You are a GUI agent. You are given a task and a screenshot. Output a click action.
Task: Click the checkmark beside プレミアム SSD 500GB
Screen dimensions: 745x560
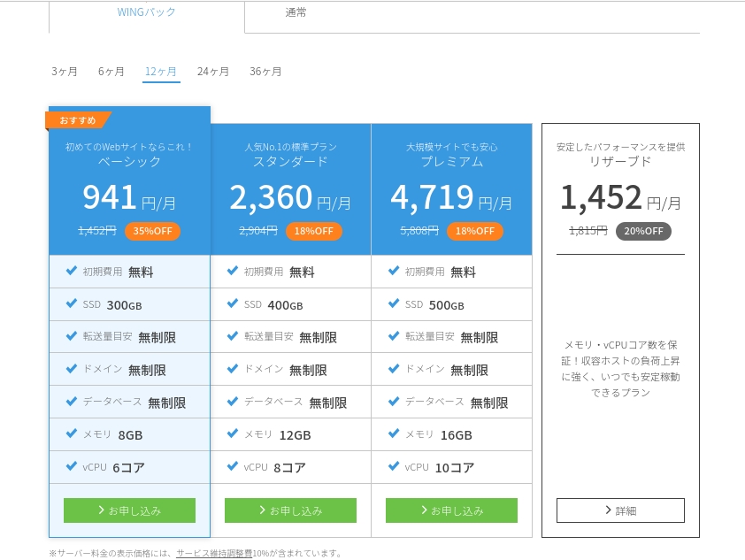coord(394,304)
